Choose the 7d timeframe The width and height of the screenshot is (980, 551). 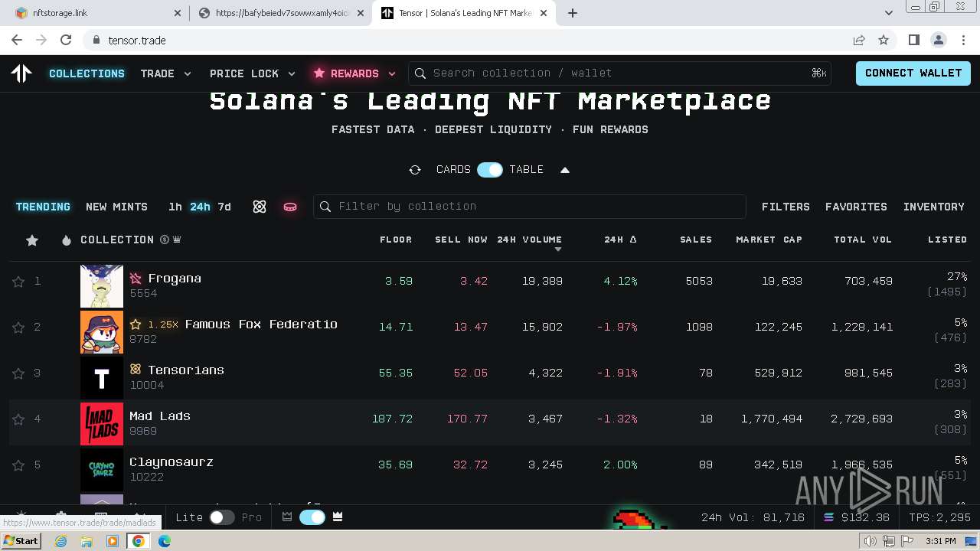click(x=224, y=207)
